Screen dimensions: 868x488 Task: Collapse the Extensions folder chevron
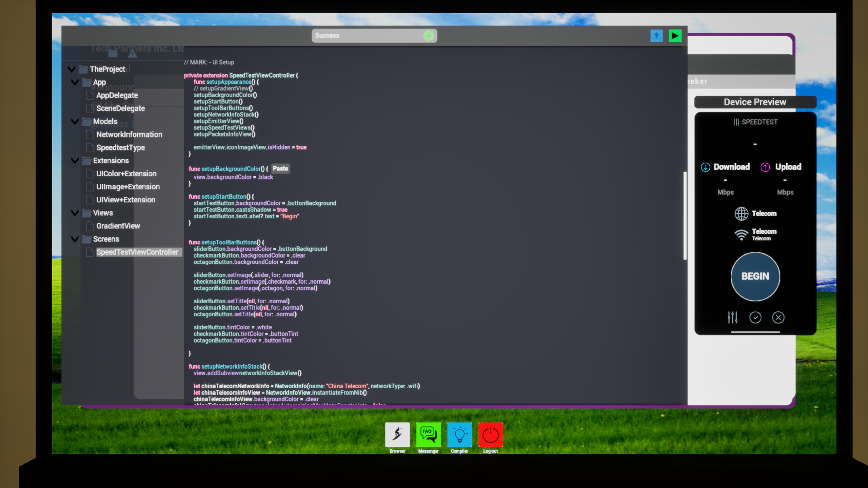[75, 160]
